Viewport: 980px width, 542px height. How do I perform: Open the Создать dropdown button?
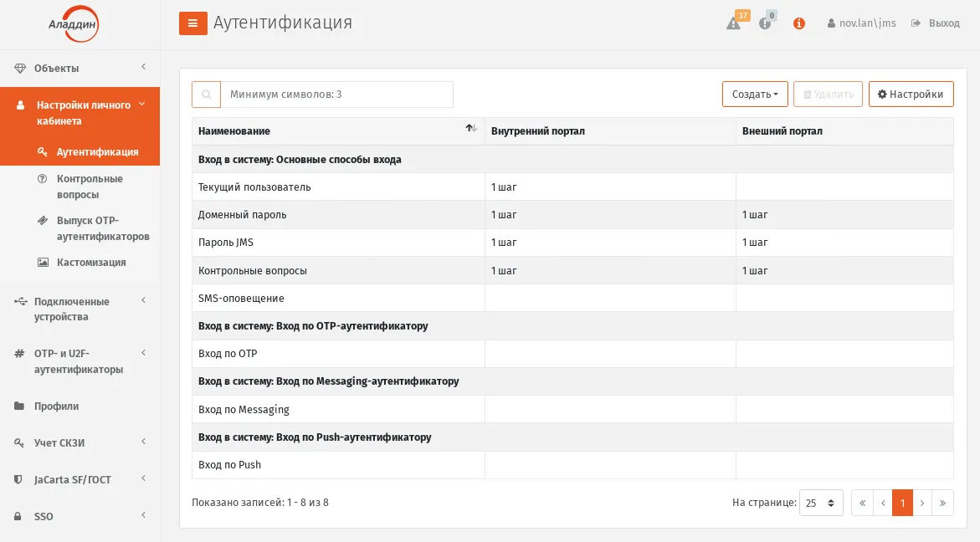tap(755, 95)
